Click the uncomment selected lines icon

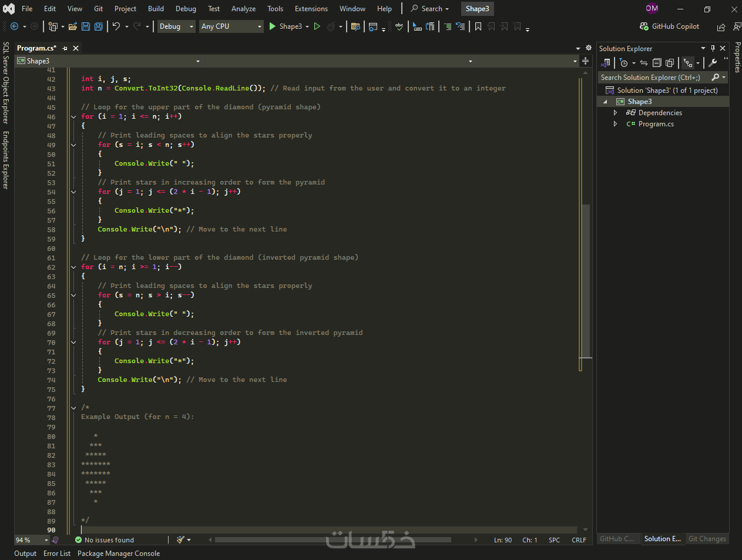coord(461,26)
